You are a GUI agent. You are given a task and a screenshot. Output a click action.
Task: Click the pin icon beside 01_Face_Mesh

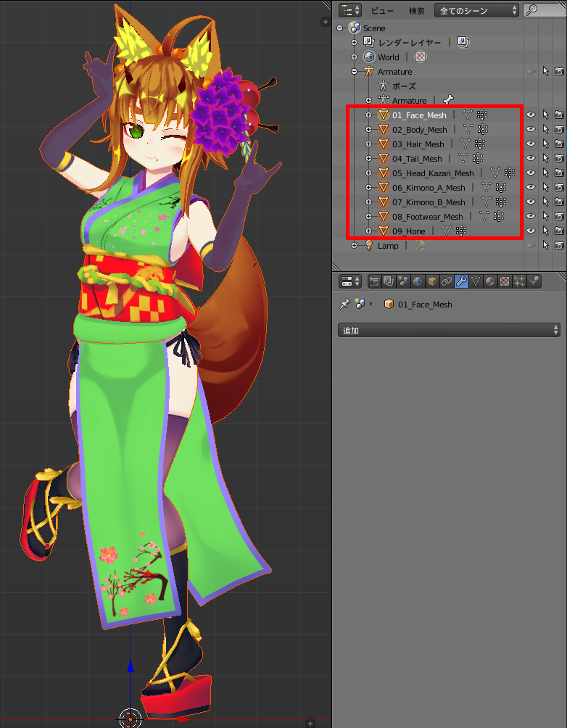tap(345, 305)
